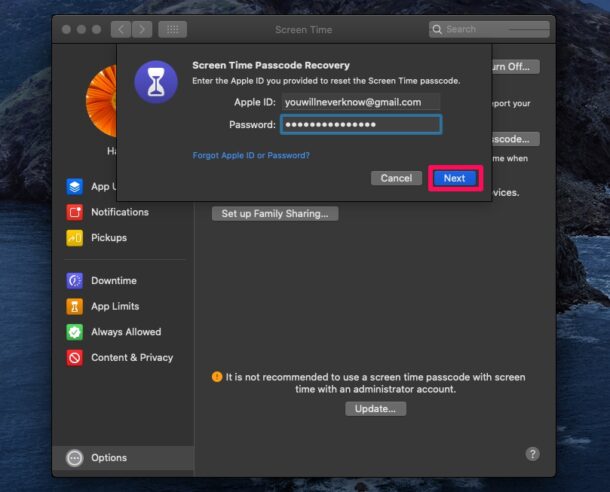610x492 pixels.
Task: Open Options ellipsis icon in sidebar
Action: coord(74,458)
